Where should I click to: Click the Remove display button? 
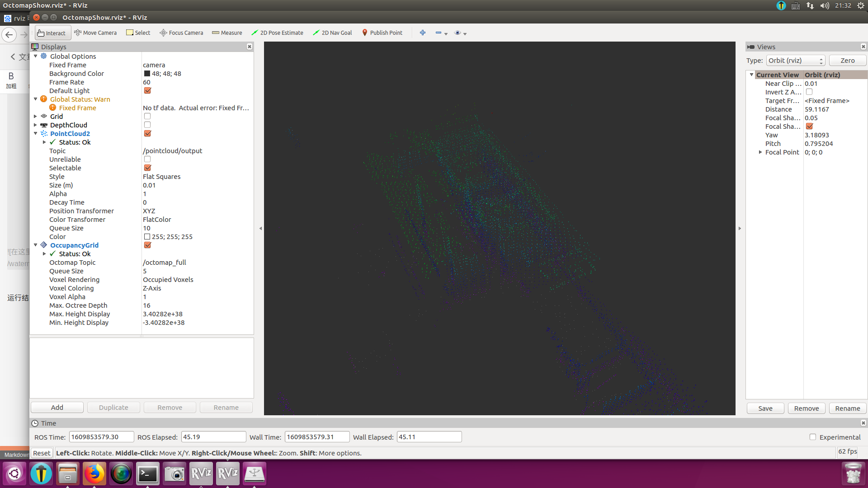[x=170, y=408]
